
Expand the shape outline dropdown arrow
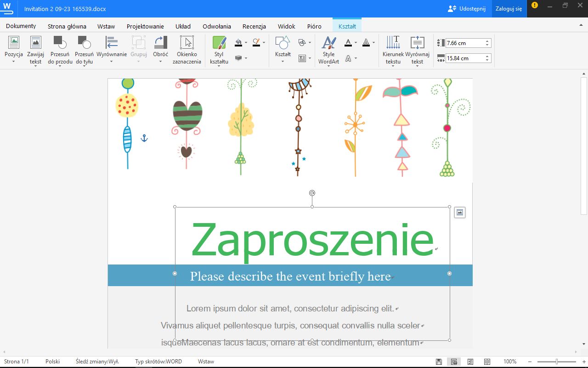[264, 43]
